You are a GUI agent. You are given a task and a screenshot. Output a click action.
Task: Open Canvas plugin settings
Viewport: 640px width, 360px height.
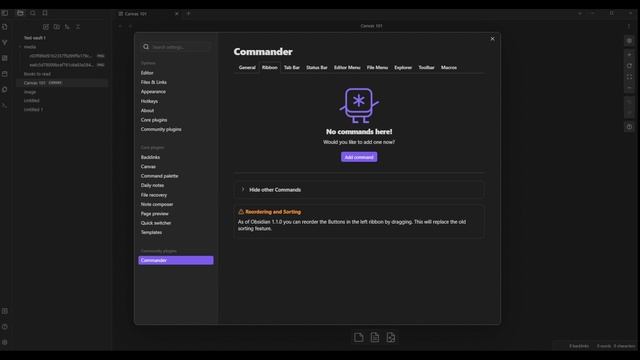click(176, 167)
